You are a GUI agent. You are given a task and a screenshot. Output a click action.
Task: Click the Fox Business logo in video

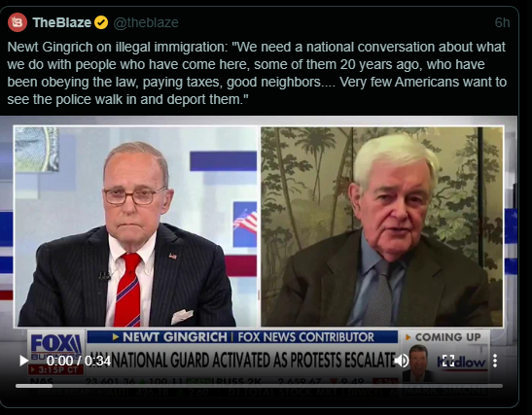tap(55, 345)
